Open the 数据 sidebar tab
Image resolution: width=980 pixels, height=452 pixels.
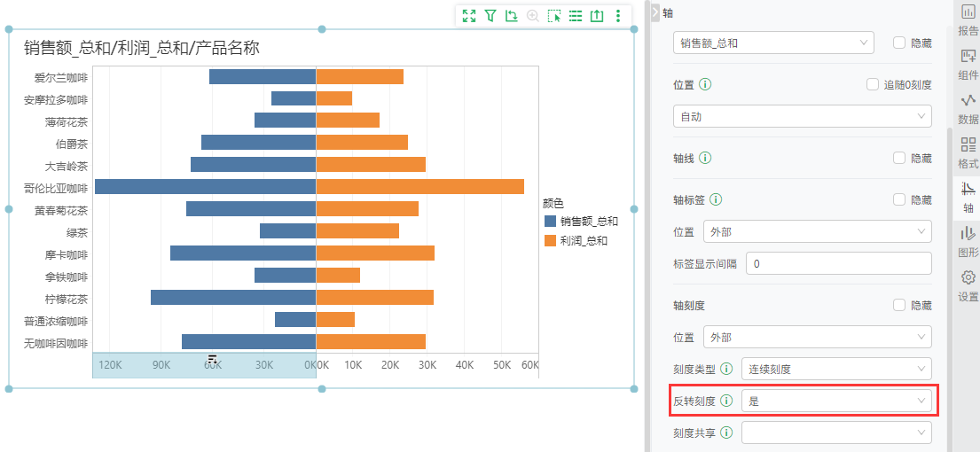click(x=968, y=109)
